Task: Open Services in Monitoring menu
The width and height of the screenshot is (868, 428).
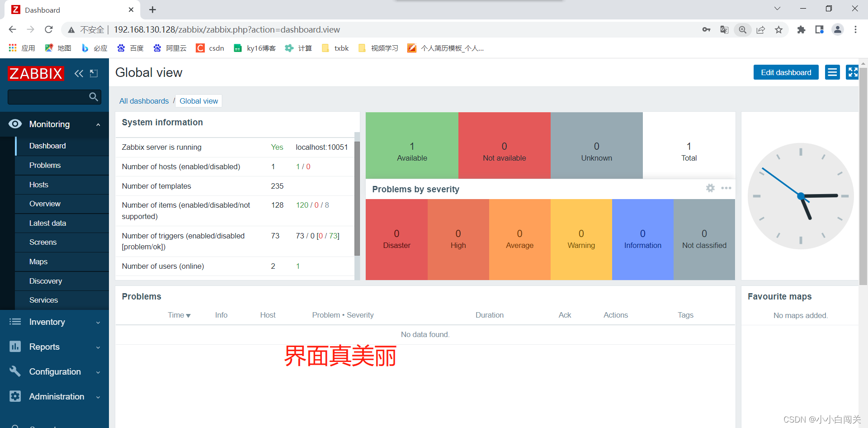Action: pyautogui.click(x=62, y=300)
